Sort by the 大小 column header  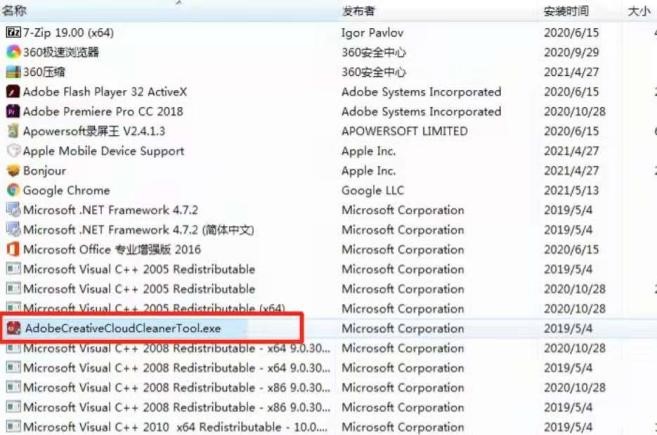[x=639, y=11]
